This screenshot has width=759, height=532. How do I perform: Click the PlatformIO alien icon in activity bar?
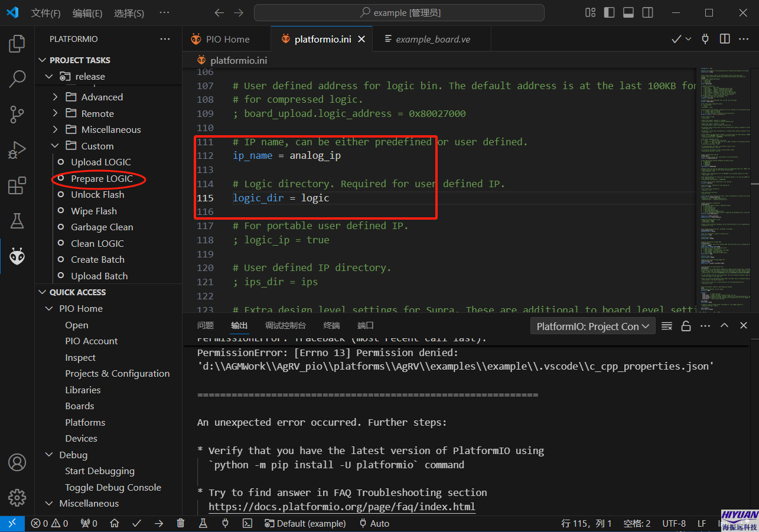pos(17,256)
